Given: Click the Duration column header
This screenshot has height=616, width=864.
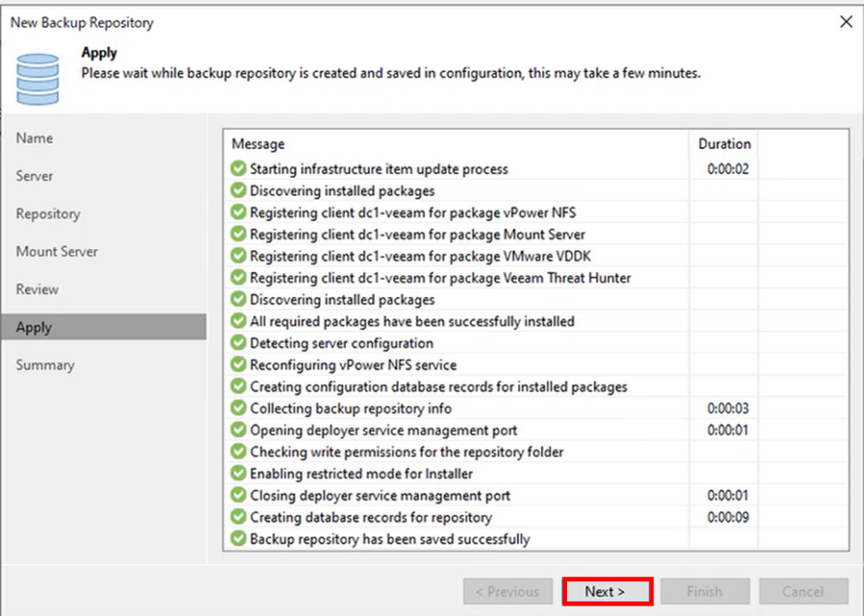Looking at the screenshot, I should click(724, 144).
